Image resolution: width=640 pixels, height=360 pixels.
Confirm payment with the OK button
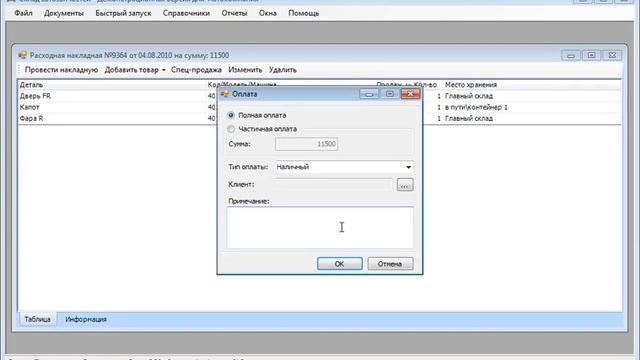point(340,264)
